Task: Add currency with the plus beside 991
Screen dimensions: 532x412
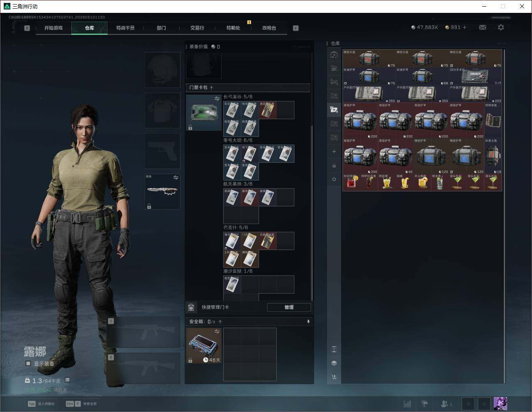Action: click(x=464, y=27)
